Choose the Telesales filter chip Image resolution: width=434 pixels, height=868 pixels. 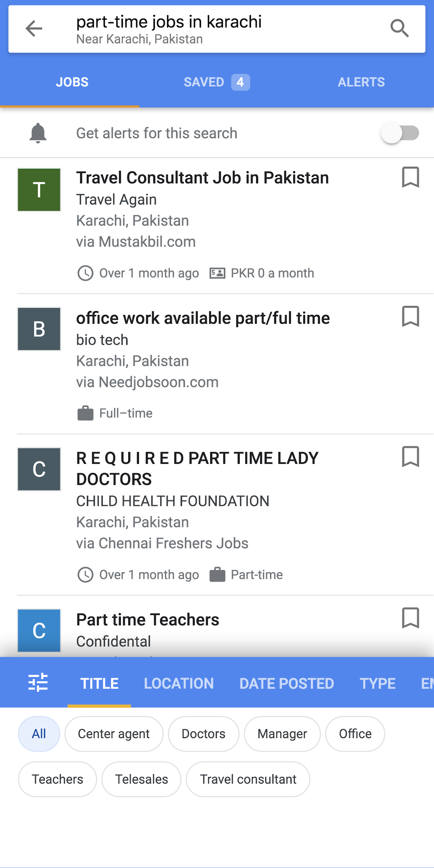coord(141,779)
